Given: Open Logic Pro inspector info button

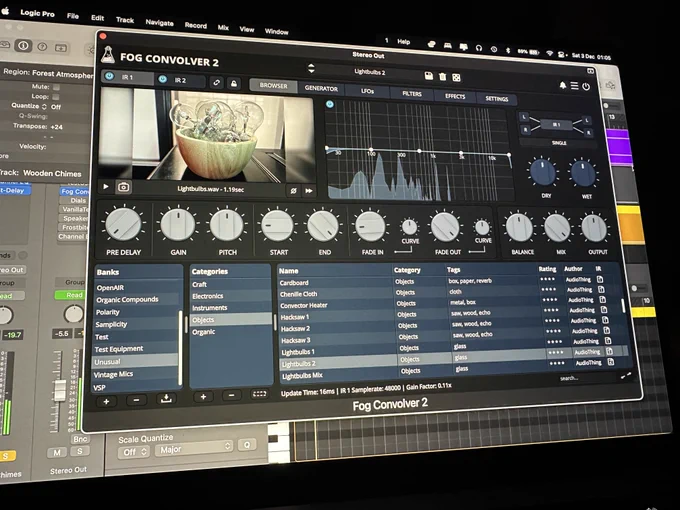Looking at the screenshot, I should pyautogui.click(x=23, y=45).
